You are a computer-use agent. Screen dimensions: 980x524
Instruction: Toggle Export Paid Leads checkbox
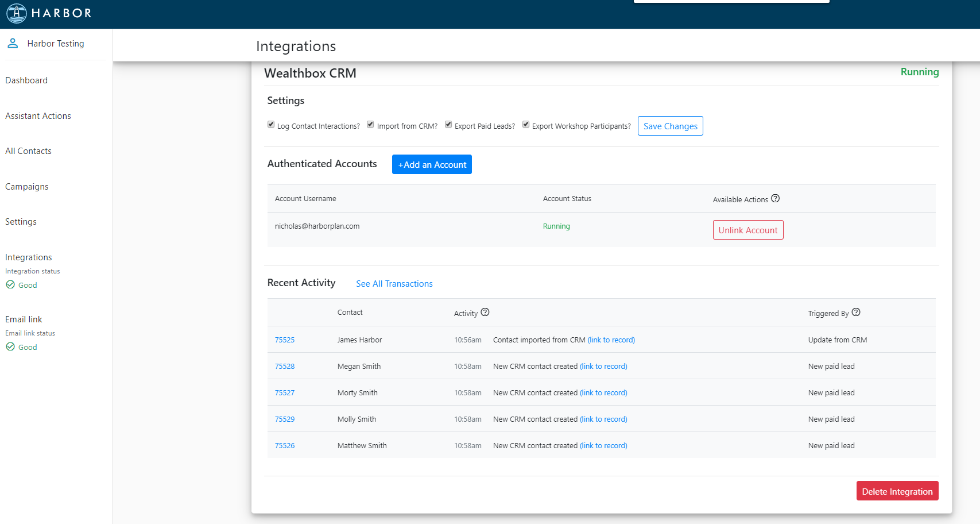click(x=448, y=124)
